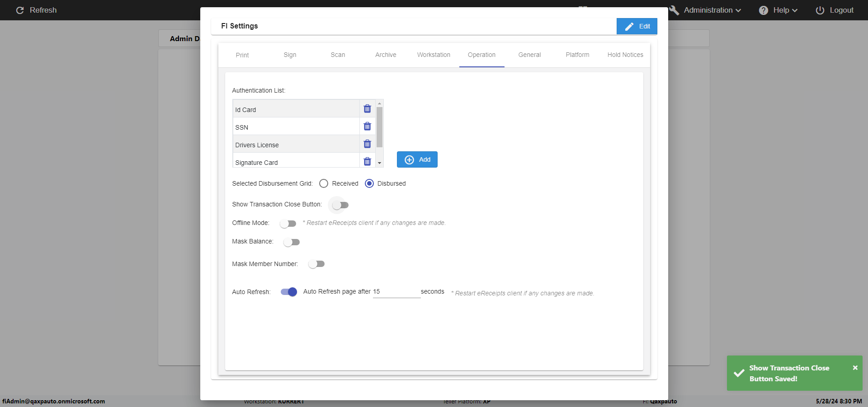Select the Id Card list row
This screenshot has height=407, width=868.
pyautogui.click(x=296, y=109)
